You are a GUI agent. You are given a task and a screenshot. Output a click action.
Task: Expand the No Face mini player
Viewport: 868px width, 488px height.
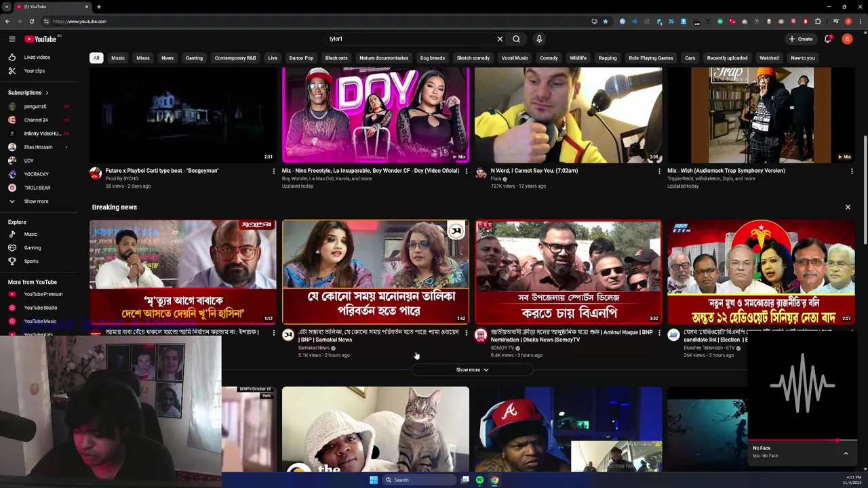[x=846, y=453]
